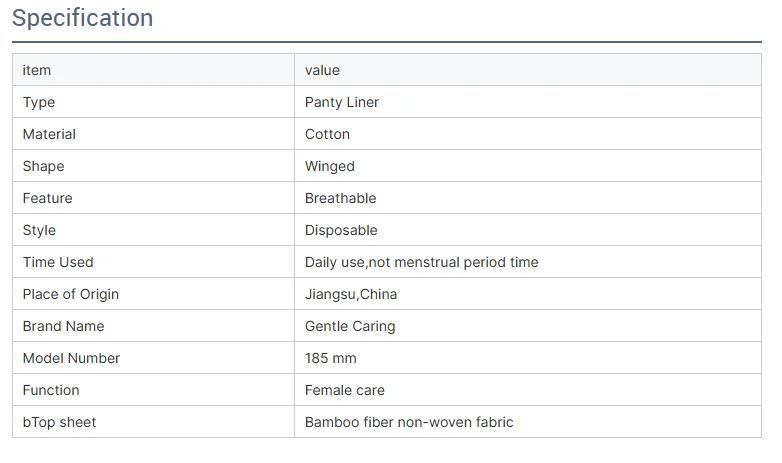Click the Type row label

tap(39, 102)
